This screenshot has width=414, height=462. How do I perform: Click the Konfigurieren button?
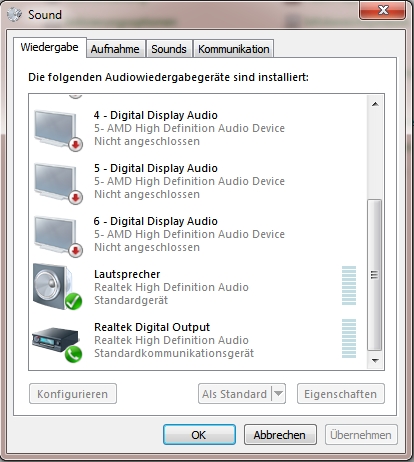coord(73,394)
